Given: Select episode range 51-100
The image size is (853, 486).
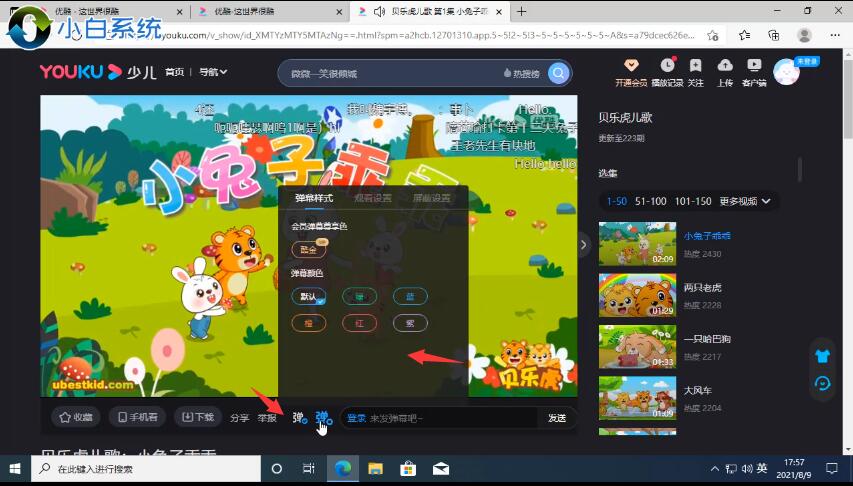Looking at the screenshot, I should tap(651, 201).
